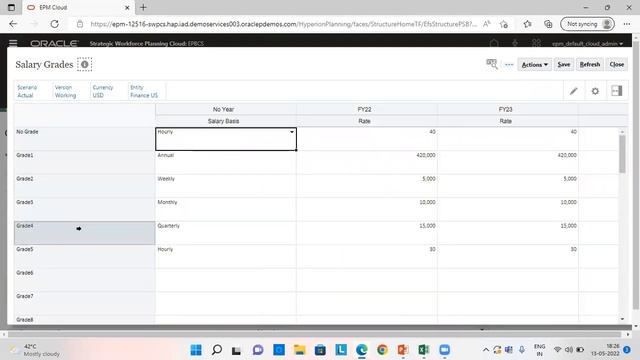Click the Save button
The image size is (640, 360).
564,64
